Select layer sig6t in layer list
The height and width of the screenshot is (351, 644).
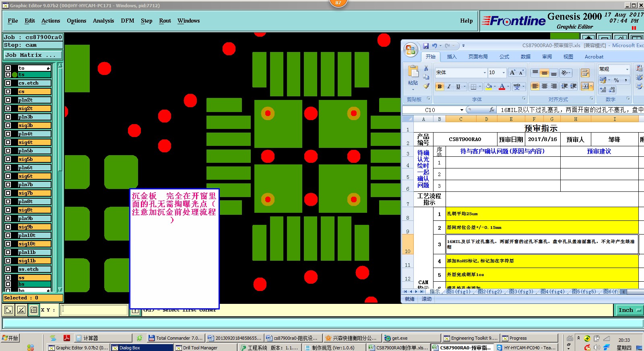34,176
